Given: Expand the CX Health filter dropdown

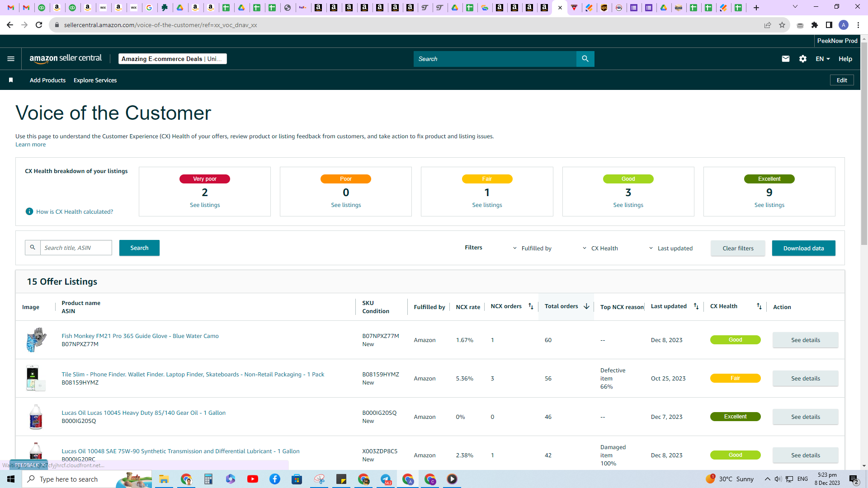Looking at the screenshot, I should click(600, 248).
